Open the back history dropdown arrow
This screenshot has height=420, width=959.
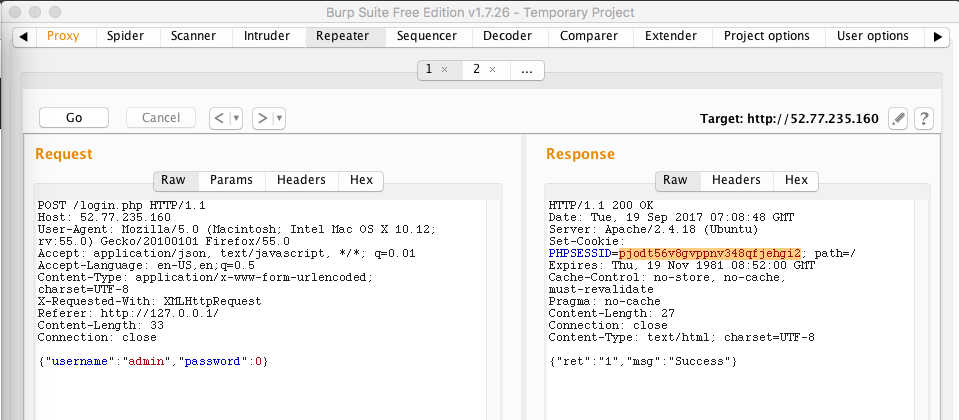click(237, 118)
